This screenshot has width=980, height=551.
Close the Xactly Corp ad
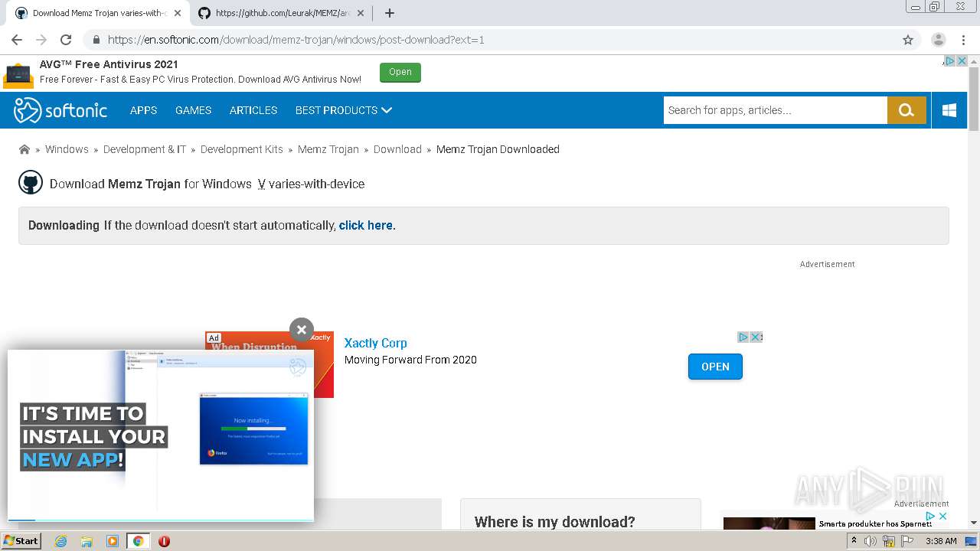coord(756,337)
